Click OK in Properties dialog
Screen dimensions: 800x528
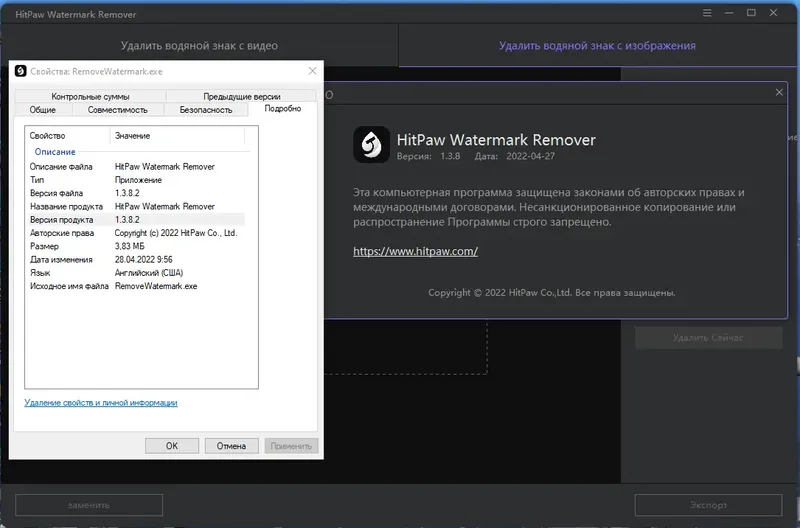[172, 446]
